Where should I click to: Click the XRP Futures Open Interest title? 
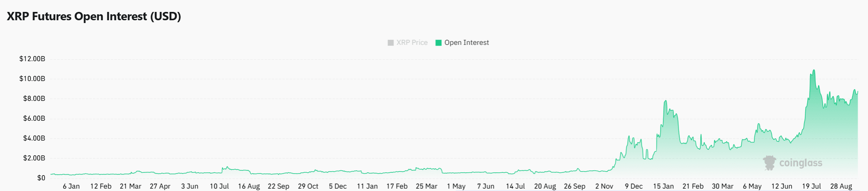pos(94,16)
